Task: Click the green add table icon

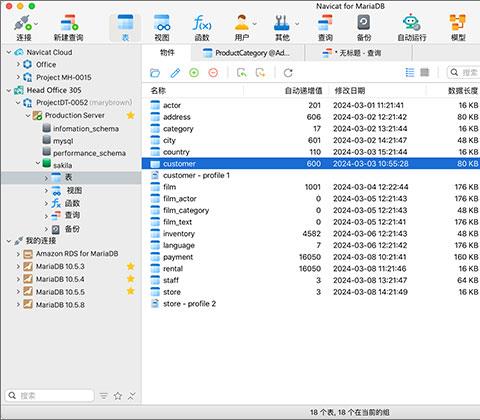Action: point(194,73)
